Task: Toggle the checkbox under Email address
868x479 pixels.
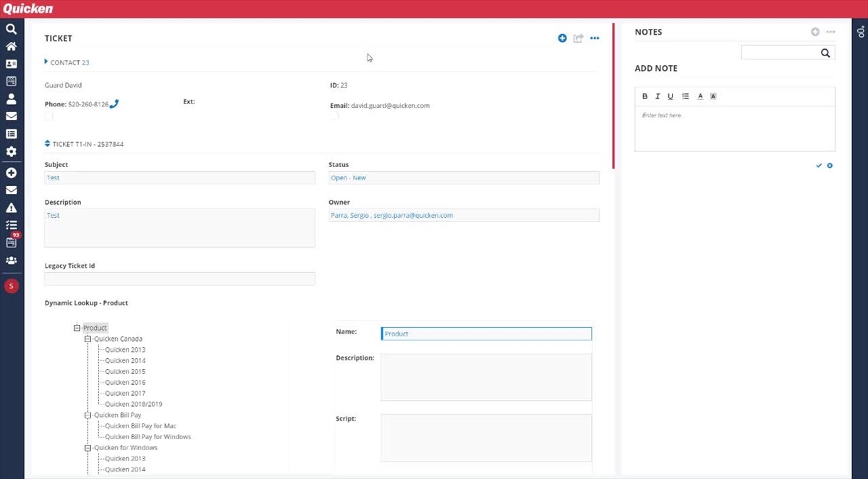Action: pyautogui.click(x=333, y=116)
